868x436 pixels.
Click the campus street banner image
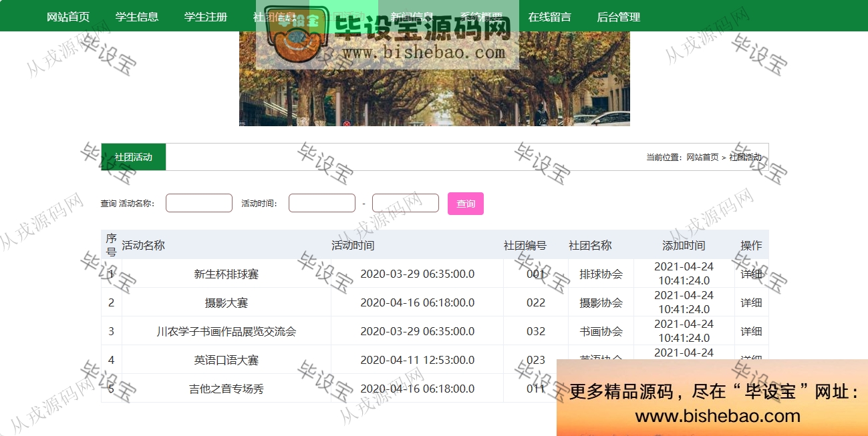(x=434, y=79)
